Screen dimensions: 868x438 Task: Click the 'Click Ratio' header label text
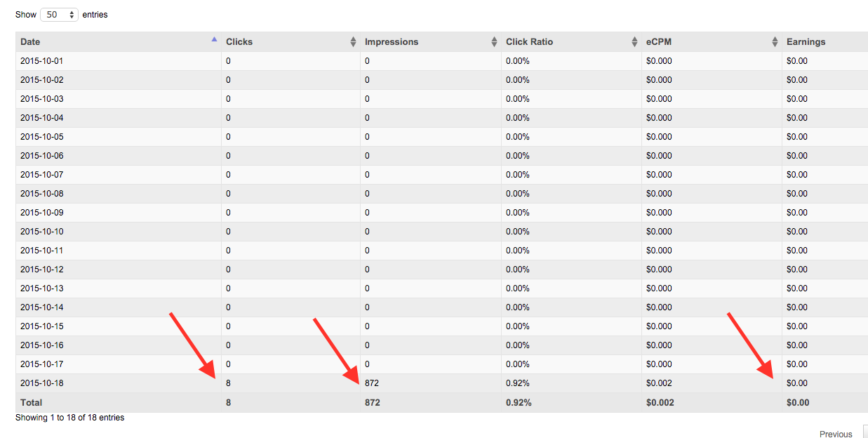click(529, 42)
